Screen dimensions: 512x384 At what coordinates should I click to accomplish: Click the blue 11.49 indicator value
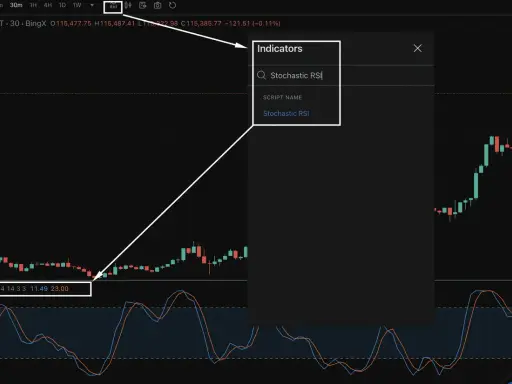coord(39,289)
